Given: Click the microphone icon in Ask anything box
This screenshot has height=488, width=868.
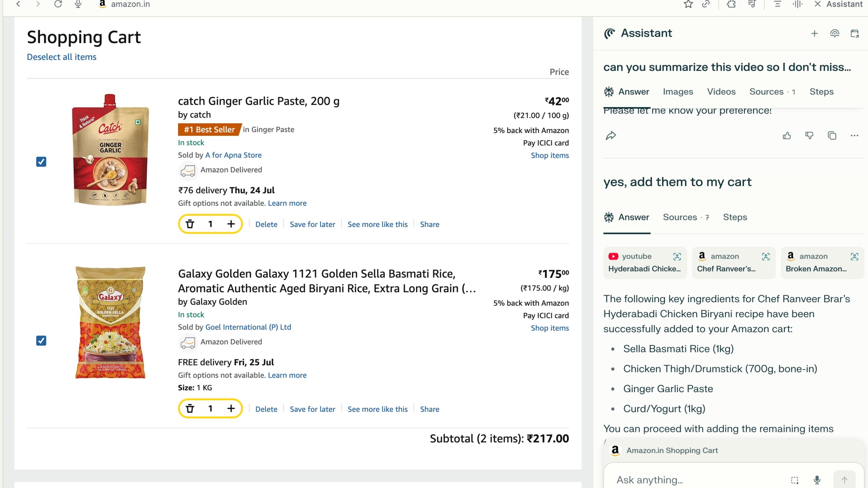Looking at the screenshot, I should pyautogui.click(x=817, y=480).
